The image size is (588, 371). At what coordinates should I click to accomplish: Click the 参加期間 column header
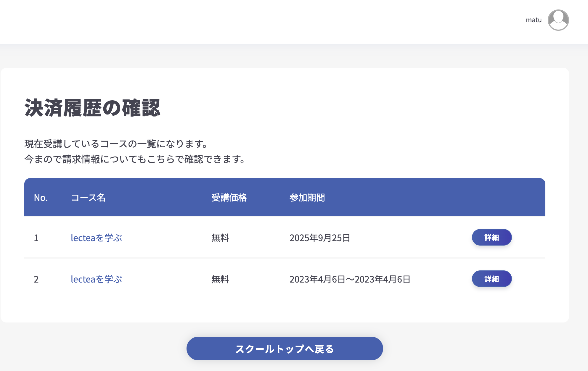307,198
